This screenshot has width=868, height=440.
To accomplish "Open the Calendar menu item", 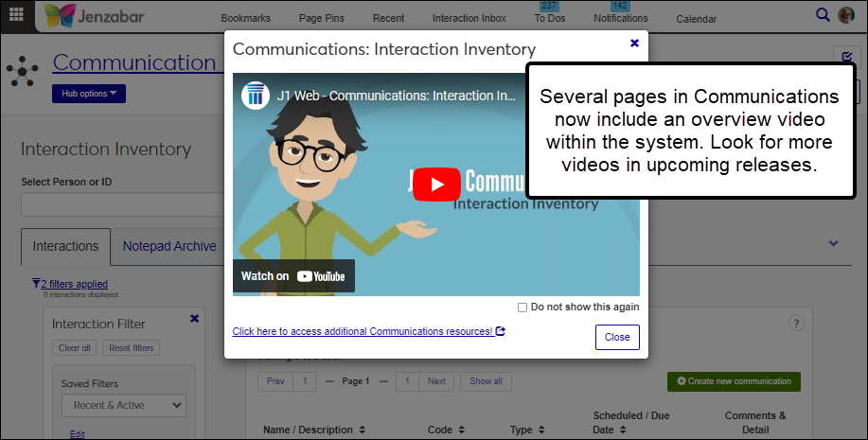I will click(697, 19).
